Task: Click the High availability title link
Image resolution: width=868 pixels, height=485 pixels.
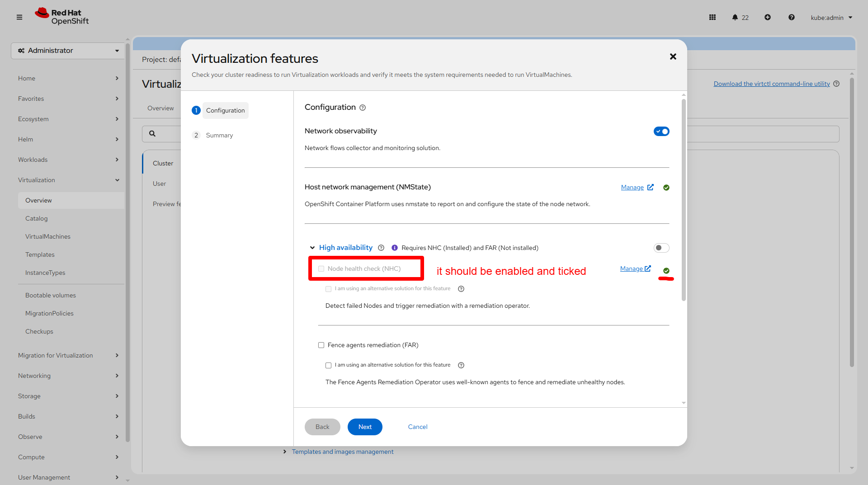Action: (346, 248)
